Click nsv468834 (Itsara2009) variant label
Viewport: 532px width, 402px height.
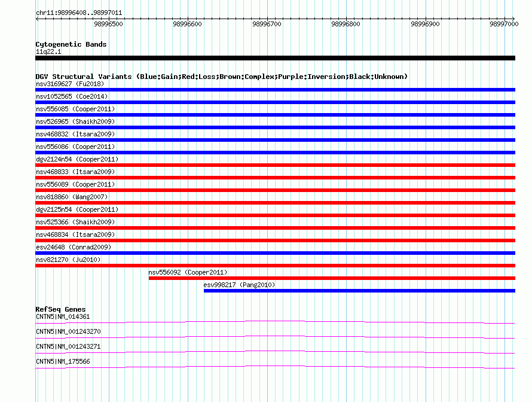click(x=75, y=234)
